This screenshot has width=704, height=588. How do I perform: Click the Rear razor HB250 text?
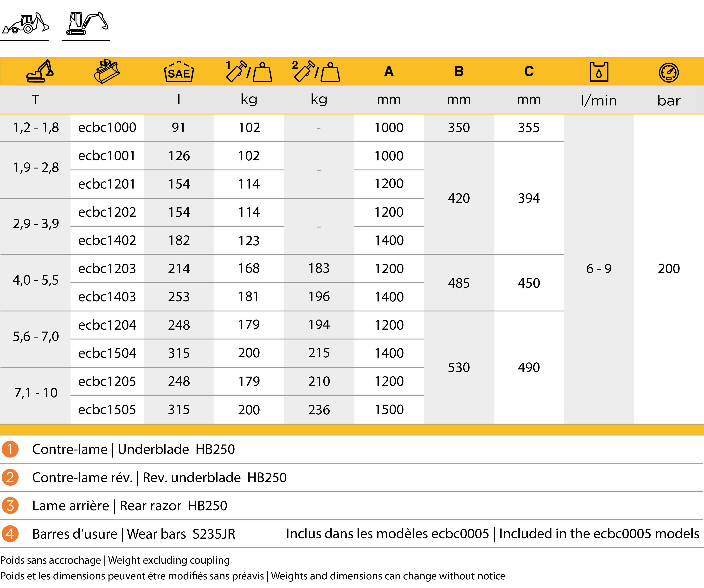pos(173,505)
